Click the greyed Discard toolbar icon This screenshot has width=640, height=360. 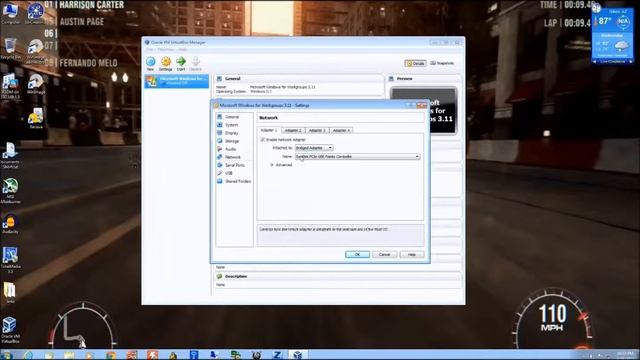coord(196,62)
